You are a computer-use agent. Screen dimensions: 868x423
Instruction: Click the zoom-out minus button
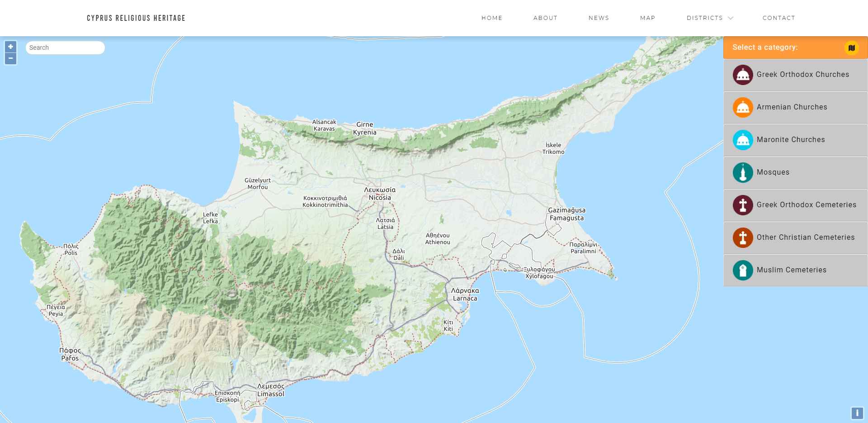click(10, 58)
